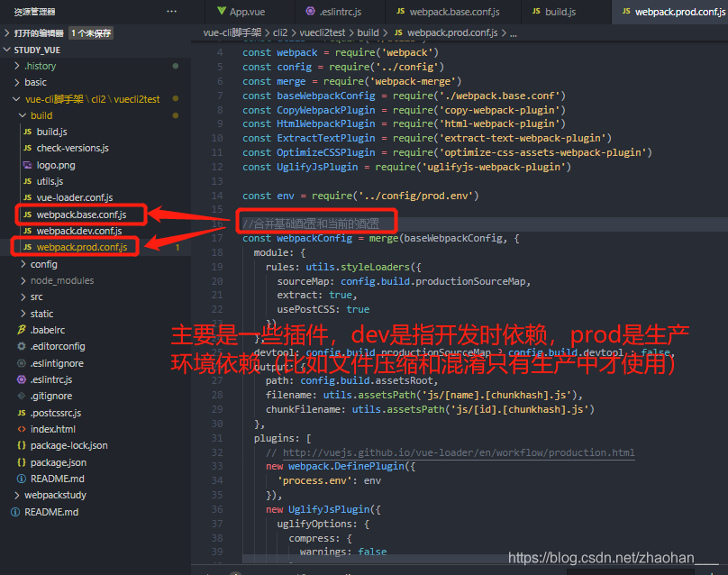Click the image icon of logo.png

pos(27,165)
